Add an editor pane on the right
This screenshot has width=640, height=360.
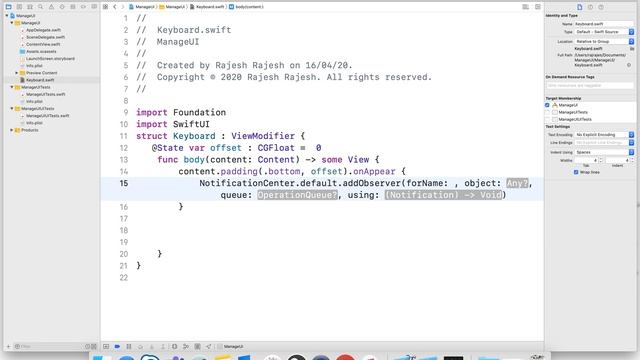(x=538, y=7)
